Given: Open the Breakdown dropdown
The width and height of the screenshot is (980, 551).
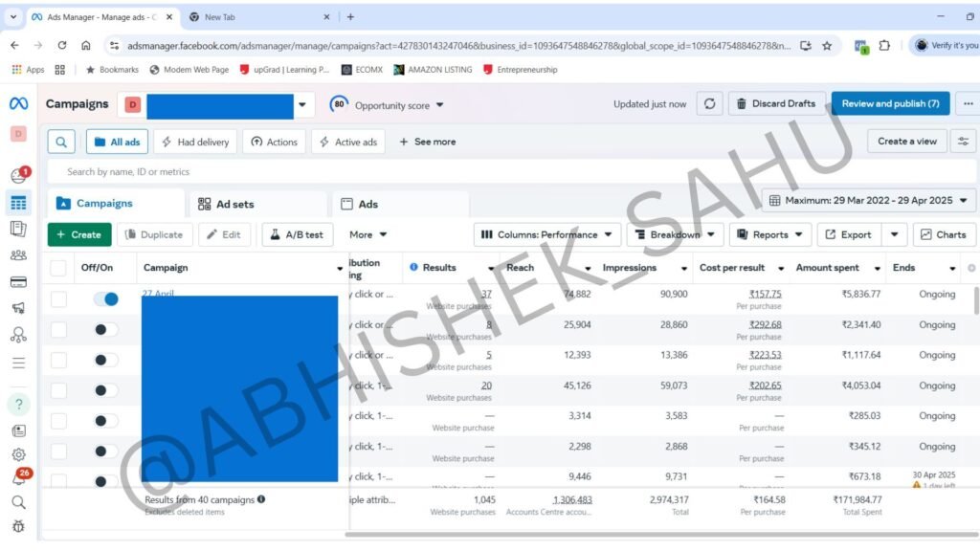Looking at the screenshot, I should coord(674,234).
